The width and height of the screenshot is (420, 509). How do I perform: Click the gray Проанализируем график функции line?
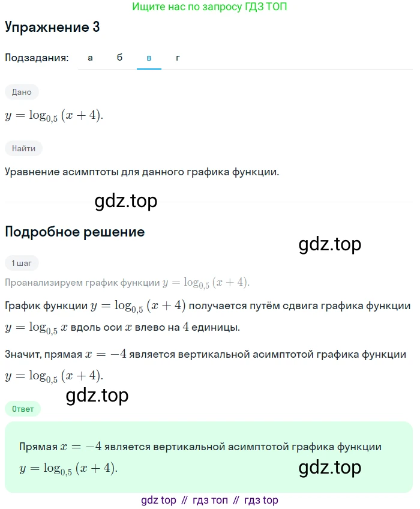pyautogui.click(x=127, y=283)
